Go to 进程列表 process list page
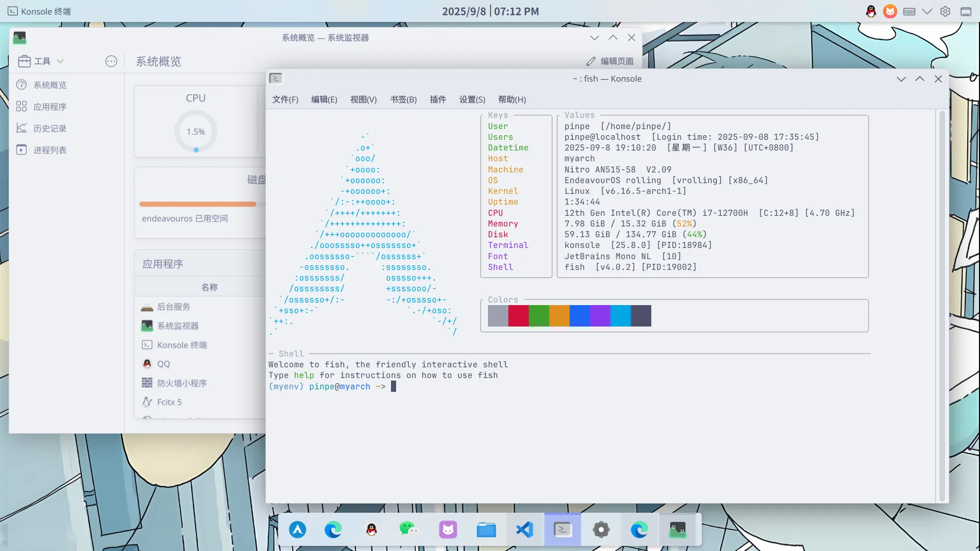980x551 pixels. (x=50, y=150)
